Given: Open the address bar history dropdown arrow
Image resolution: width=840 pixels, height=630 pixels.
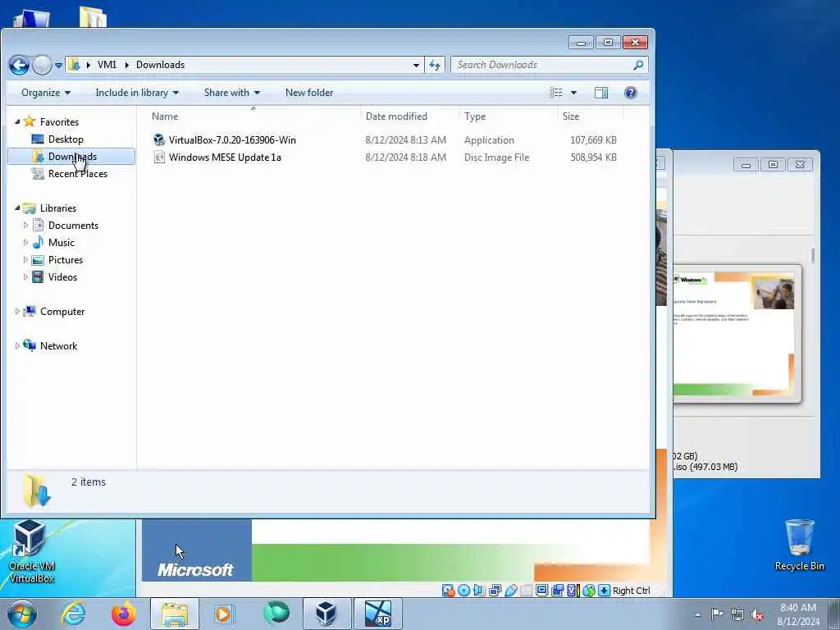Looking at the screenshot, I should click(x=416, y=66).
